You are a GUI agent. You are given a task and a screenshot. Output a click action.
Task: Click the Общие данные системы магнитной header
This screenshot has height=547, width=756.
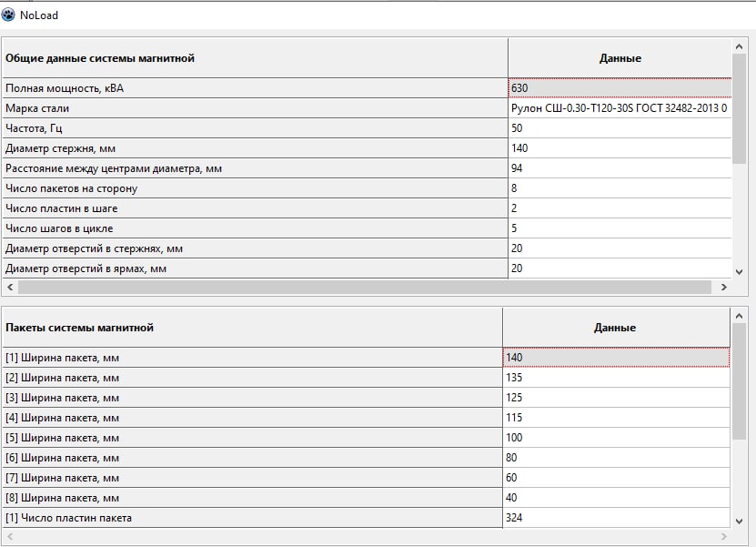click(255, 58)
